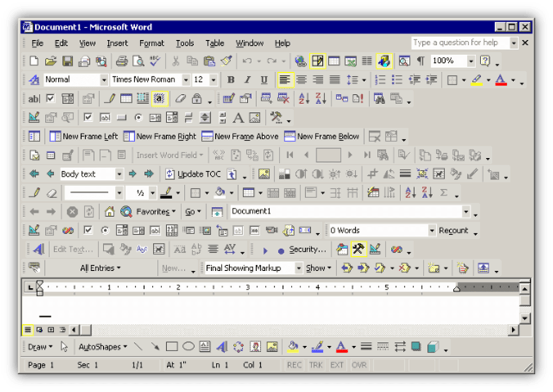Open the Help menu
Screen dimensions: 553x392
point(283,44)
